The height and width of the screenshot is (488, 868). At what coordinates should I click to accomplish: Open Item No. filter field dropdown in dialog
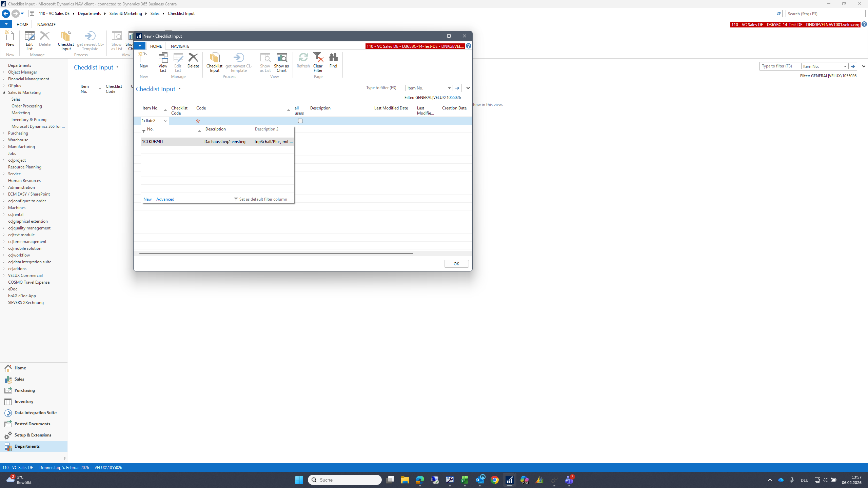pyautogui.click(x=449, y=88)
